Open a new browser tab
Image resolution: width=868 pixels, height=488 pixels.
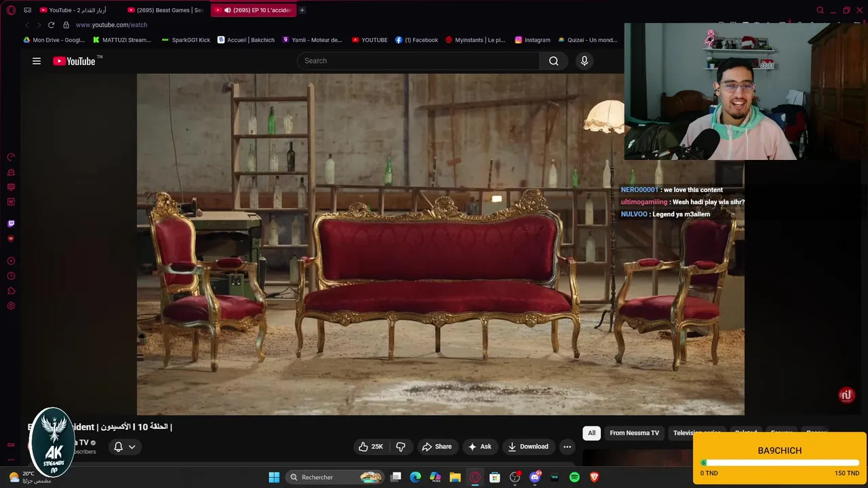[x=302, y=10]
